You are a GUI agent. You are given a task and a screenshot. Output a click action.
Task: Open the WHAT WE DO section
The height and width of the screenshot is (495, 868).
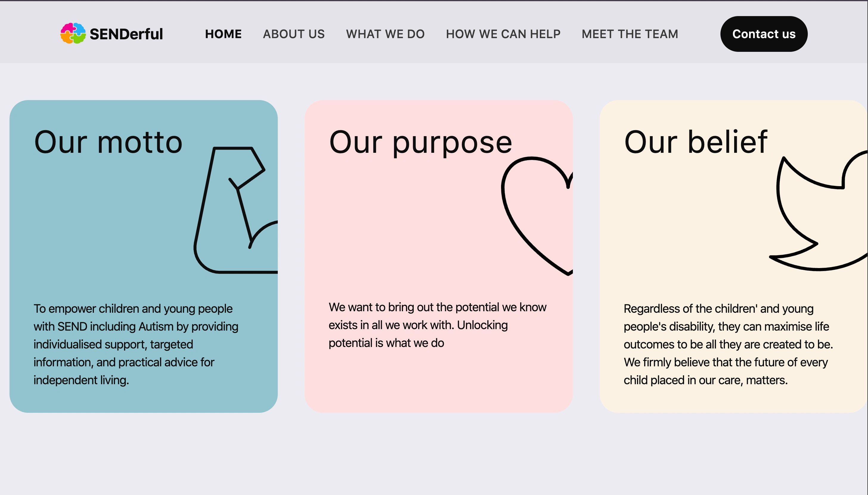(385, 34)
